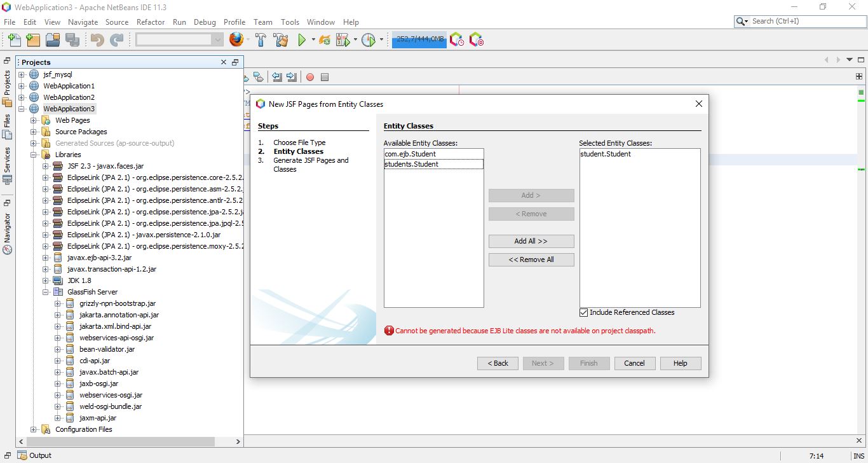Click the Redo toolbar icon
This screenshot has width=868, height=463.
point(116,40)
